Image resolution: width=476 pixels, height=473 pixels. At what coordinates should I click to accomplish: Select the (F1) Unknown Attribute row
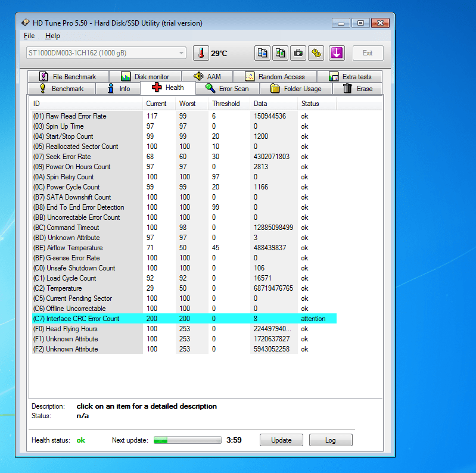[184, 338]
